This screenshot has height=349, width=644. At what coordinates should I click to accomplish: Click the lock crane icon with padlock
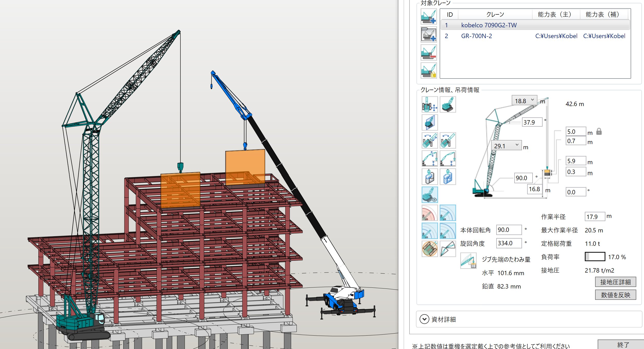coord(429,71)
